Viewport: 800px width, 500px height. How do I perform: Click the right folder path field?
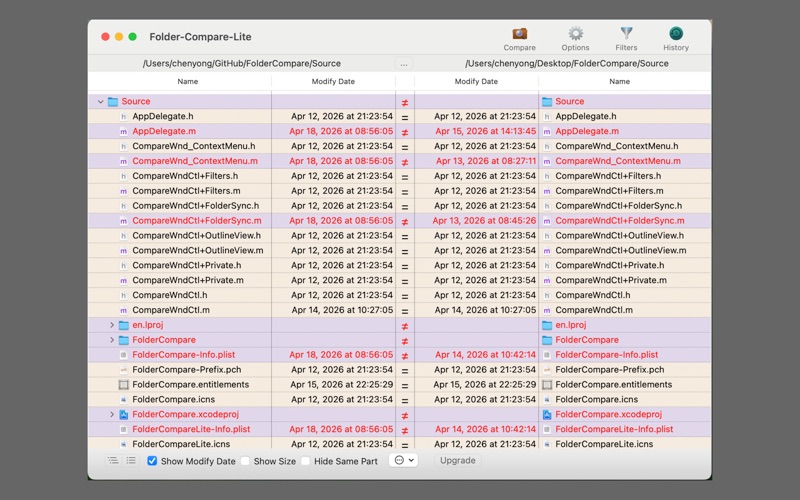click(566, 63)
